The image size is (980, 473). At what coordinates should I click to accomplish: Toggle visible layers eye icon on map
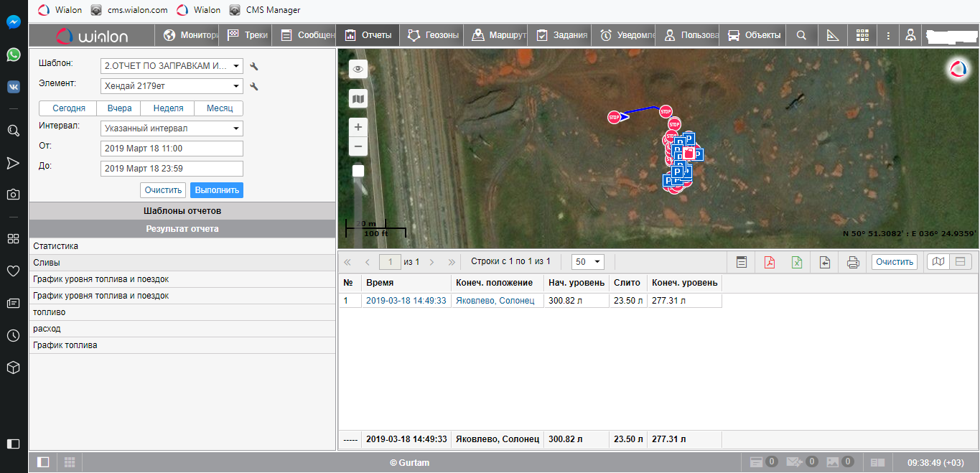[x=358, y=69]
